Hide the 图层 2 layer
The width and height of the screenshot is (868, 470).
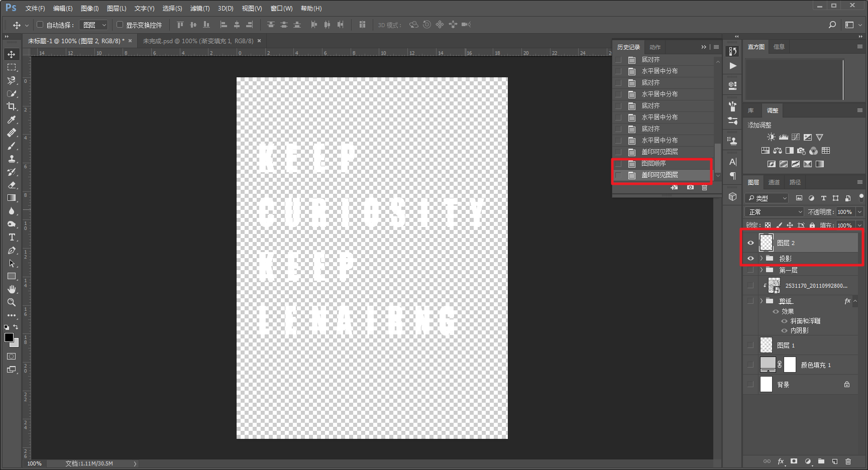(750, 243)
